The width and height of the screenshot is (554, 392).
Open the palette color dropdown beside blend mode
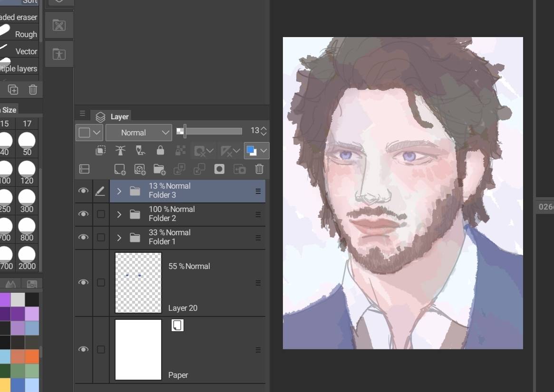[x=89, y=133]
